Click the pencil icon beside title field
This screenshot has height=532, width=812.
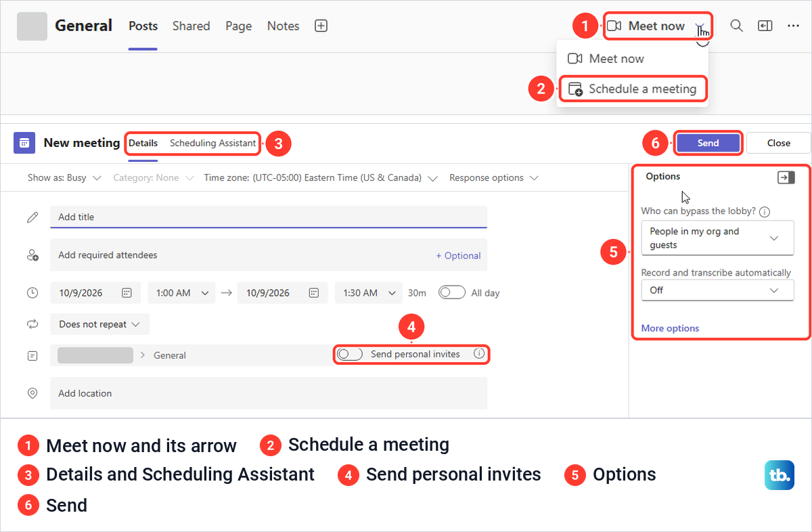pyautogui.click(x=32, y=217)
